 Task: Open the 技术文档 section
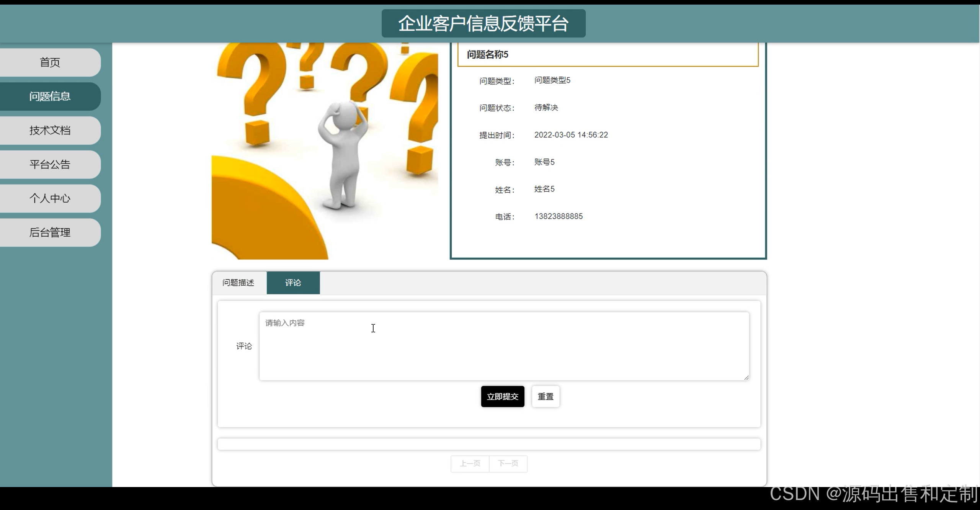coord(50,130)
